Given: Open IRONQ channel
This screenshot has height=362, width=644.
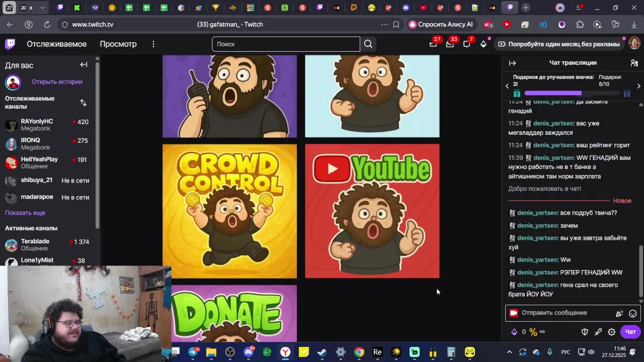Looking at the screenshot, I should coord(48,144).
